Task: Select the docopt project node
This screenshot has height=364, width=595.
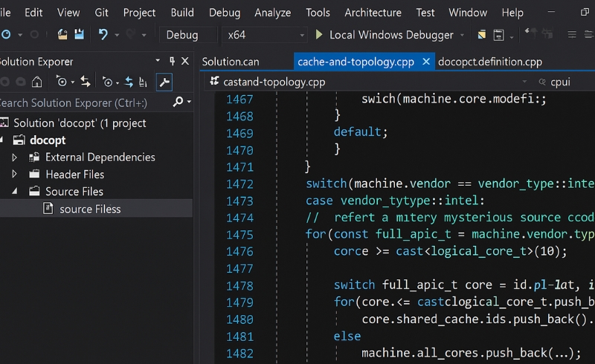Action: click(x=48, y=140)
